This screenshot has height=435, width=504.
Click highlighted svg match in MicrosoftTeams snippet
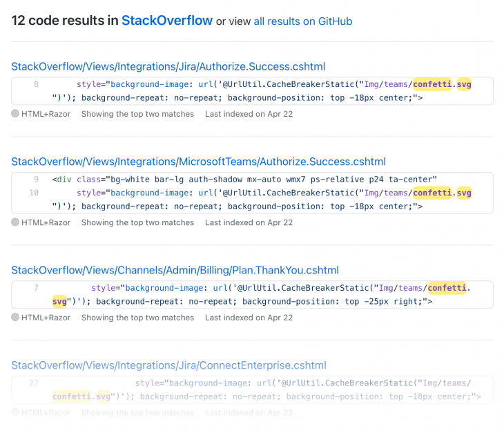(x=464, y=193)
